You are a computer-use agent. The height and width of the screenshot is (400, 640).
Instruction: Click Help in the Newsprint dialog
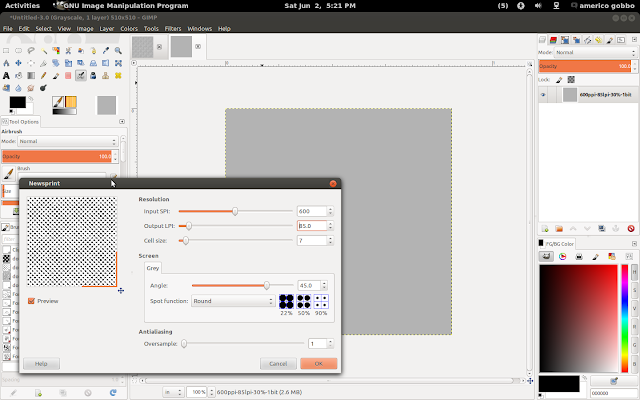[x=41, y=364]
